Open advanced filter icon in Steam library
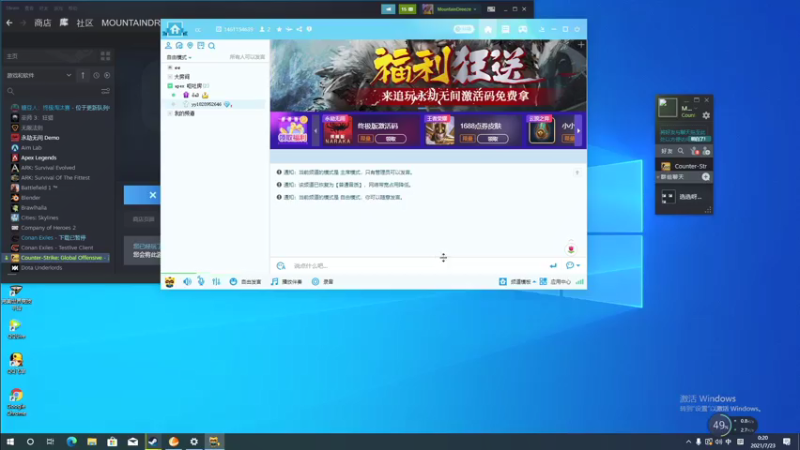The image size is (800, 450). pos(105,91)
